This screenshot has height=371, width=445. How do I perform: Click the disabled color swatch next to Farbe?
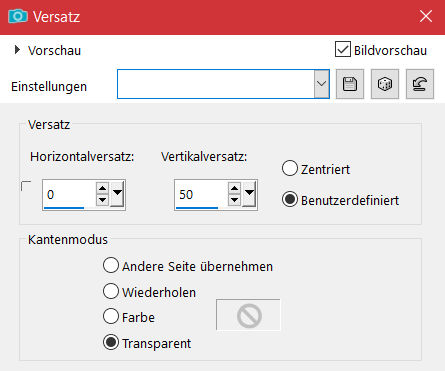248,315
